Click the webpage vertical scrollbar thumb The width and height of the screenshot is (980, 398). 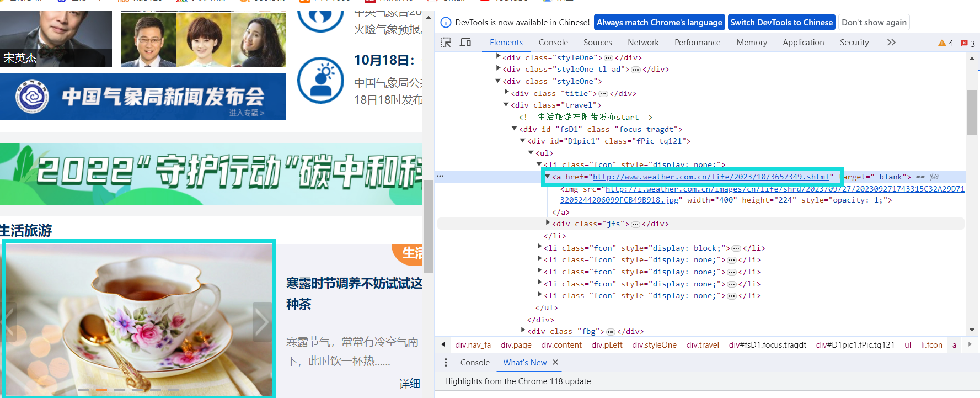coord(428,226)
